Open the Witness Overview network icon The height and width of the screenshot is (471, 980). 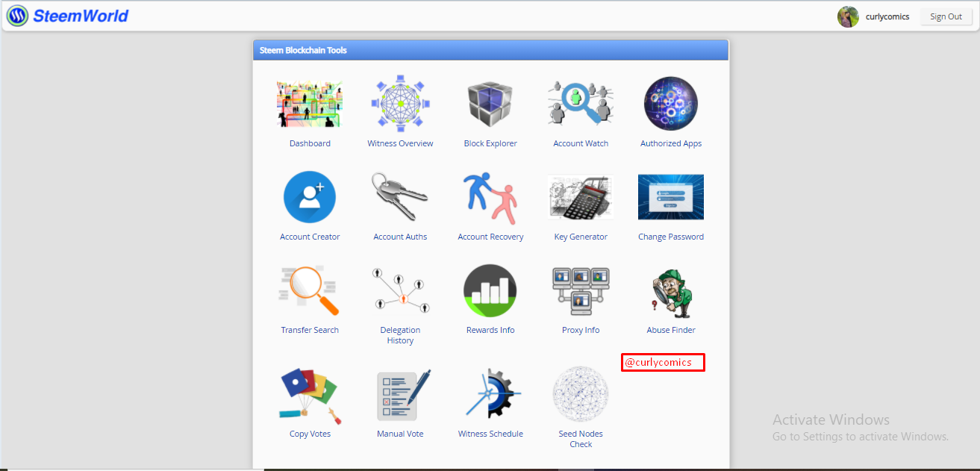(x=400, y=104)
